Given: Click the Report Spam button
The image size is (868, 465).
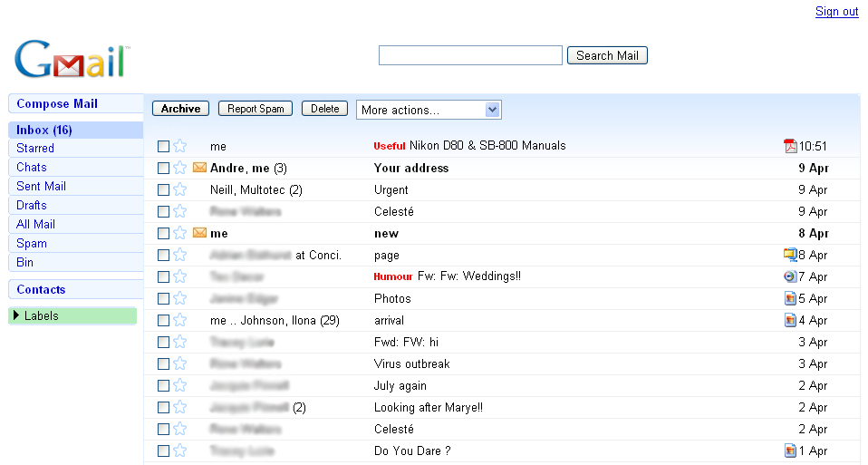Looking at the screenshot, I should [x=256, y=109].
